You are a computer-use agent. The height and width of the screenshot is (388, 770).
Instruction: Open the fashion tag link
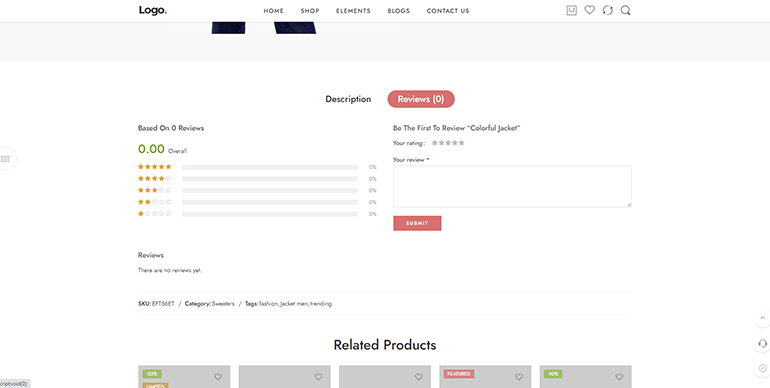coord(269,304)
